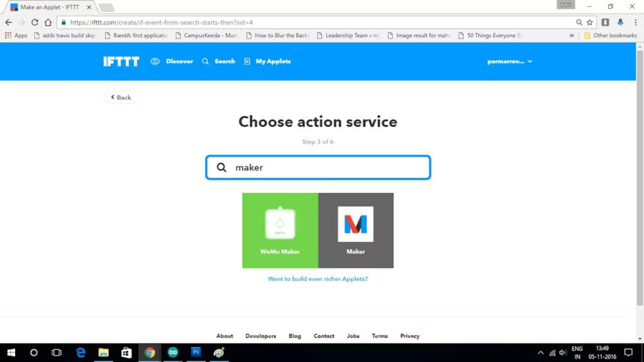The width and height of the screenshot is (644, 362).
Task: Open Cortana search circle on taskbar
Action: pyautogui.click(x=34, y=353)
